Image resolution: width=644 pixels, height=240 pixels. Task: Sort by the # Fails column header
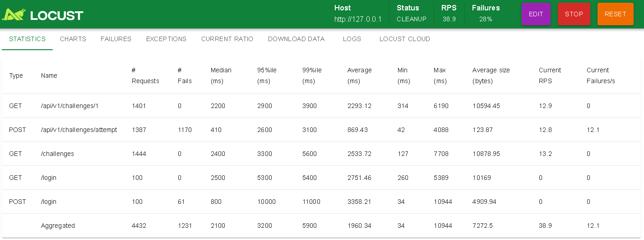(x=185, y=75)
